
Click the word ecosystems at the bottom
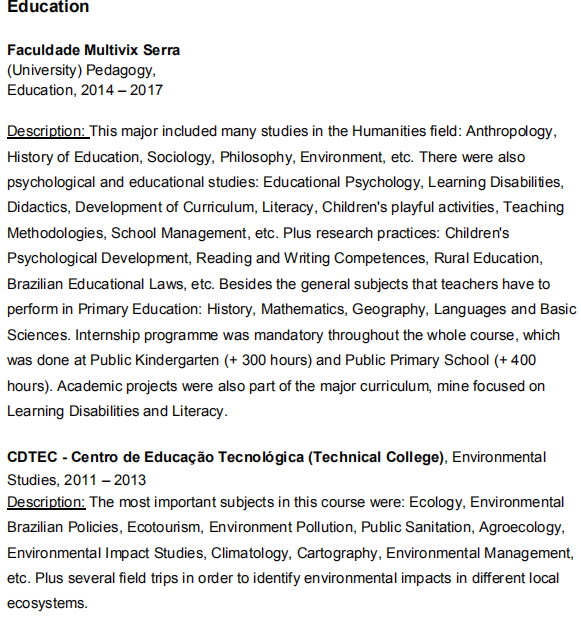[x=47, y=604]
